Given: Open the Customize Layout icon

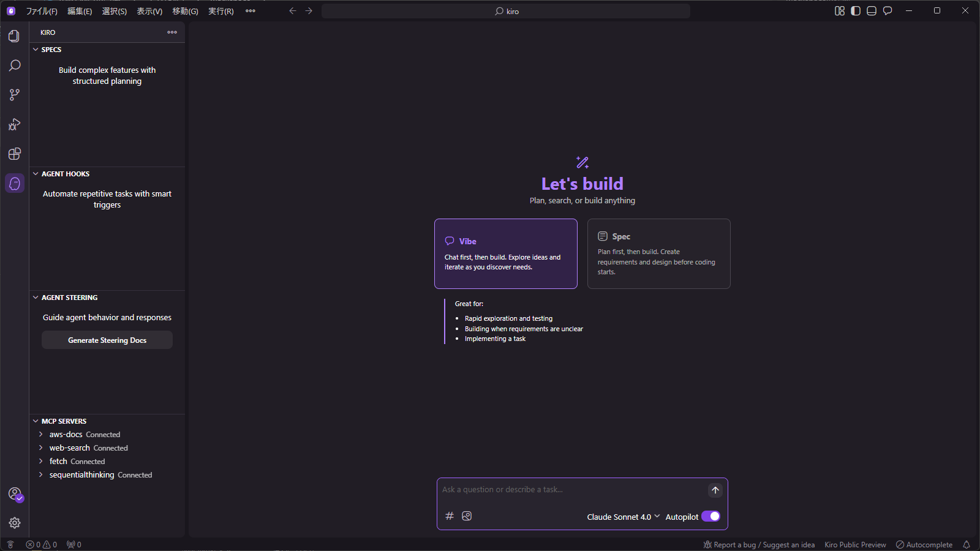Looking at the screenshot, I should (x=840, y=11).
